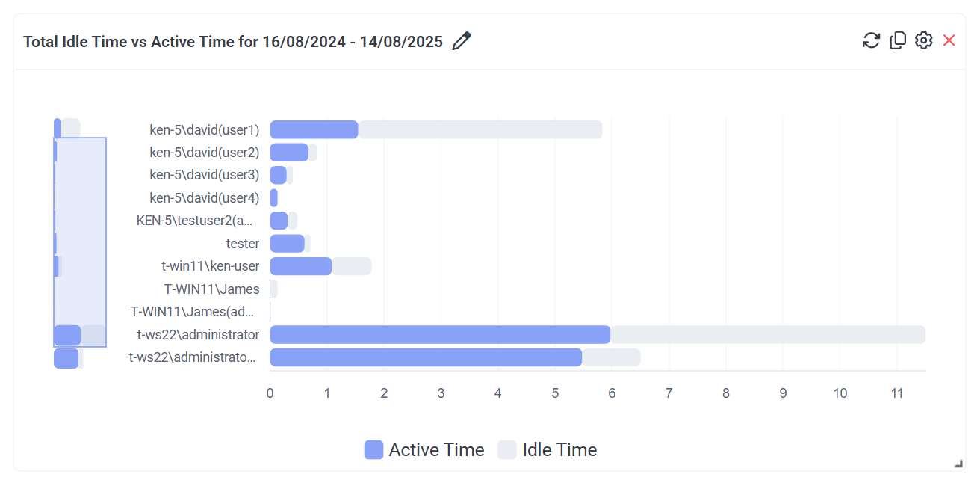Click the duplicate widget icon

898,40
